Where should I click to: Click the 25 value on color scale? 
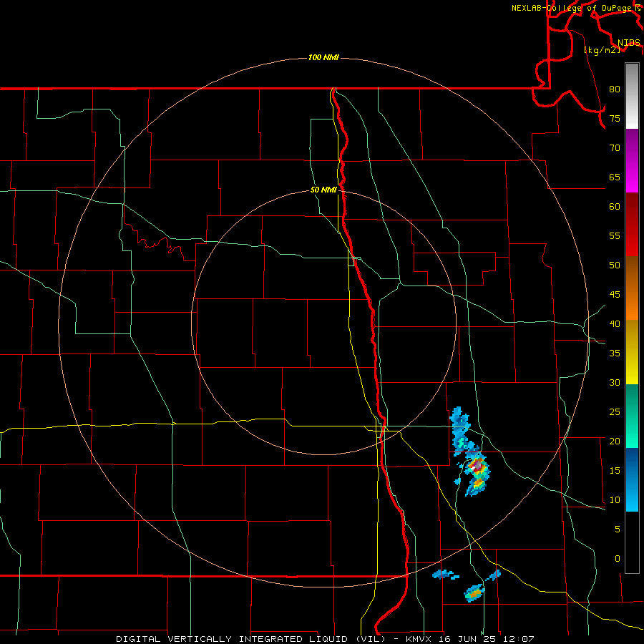tap(615, 412)
